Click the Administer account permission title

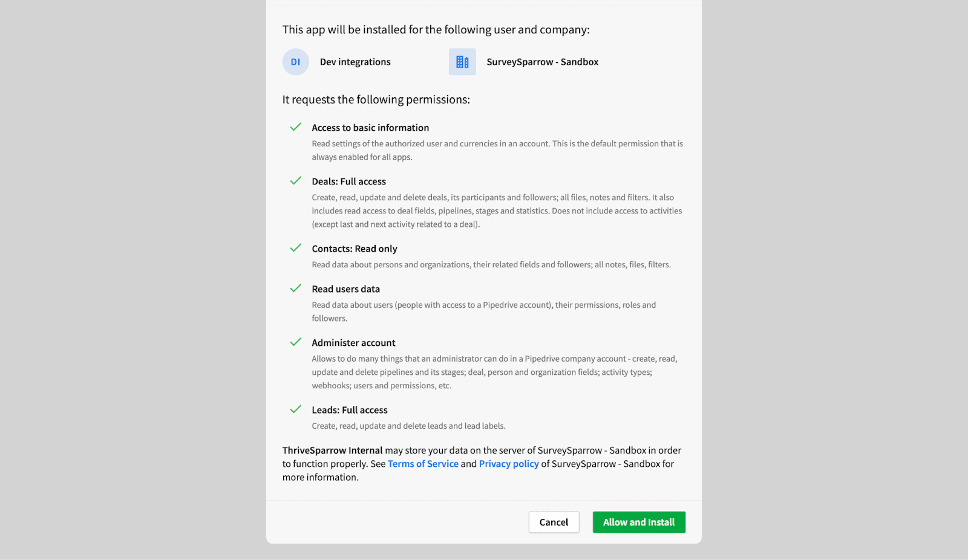353,343
